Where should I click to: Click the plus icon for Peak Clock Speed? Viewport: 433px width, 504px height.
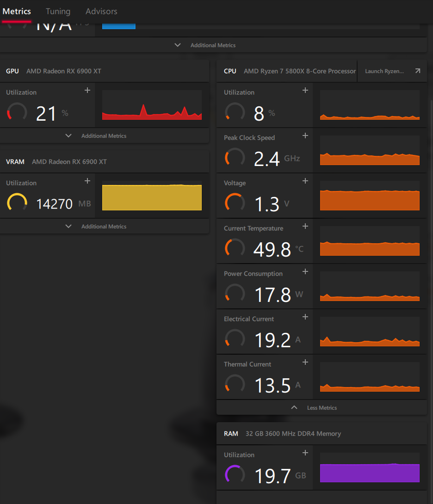click(305, 135)
